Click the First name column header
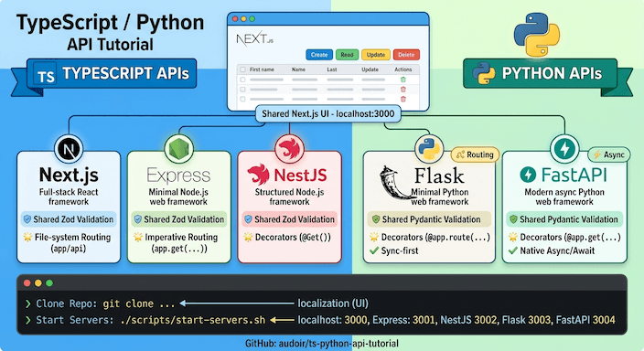Viewport: 644px width, 351px height. tap(262, 69)
